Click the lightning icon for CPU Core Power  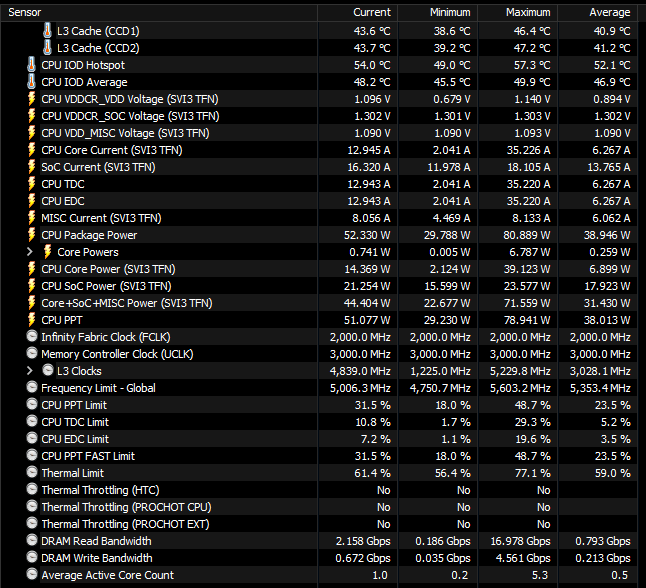point(31,269)
